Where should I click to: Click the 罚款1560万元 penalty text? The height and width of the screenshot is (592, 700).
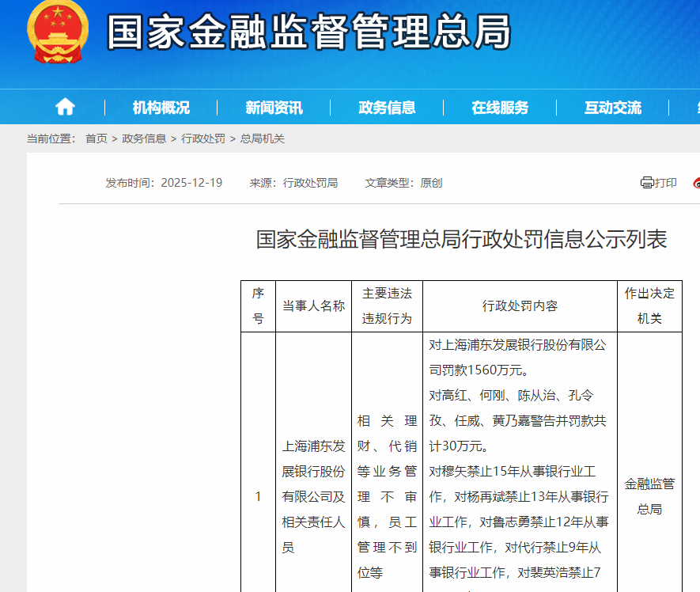[479, 370]
